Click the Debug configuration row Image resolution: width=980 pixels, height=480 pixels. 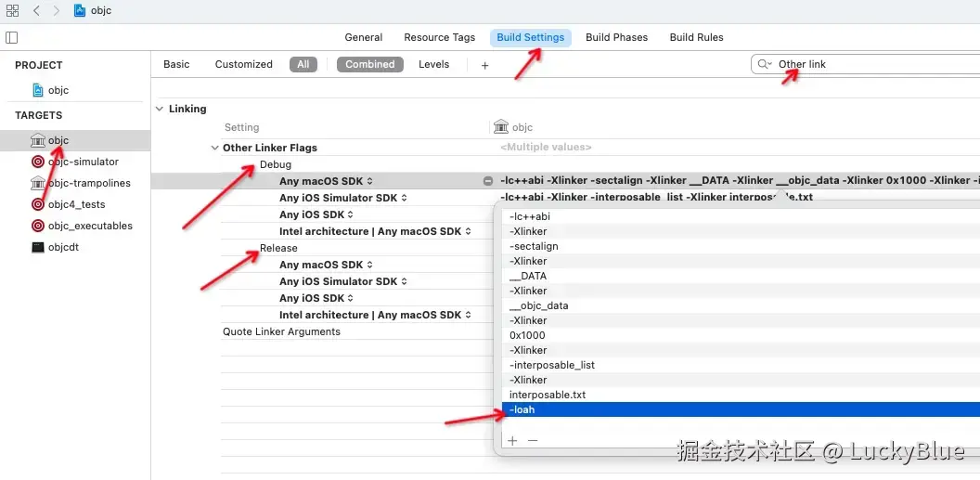tap(276, 164)
